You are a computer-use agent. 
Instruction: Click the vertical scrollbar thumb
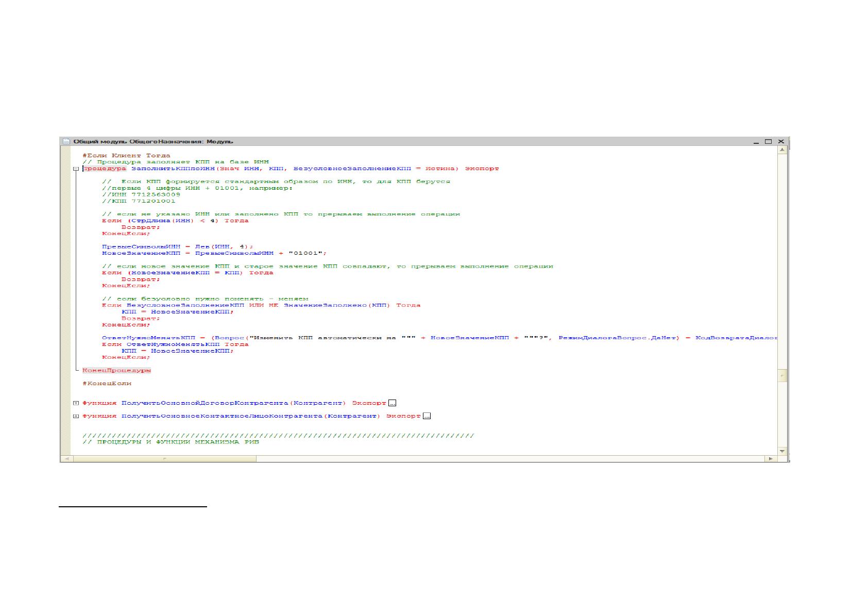pyautogui.click(x=782, y=375)
